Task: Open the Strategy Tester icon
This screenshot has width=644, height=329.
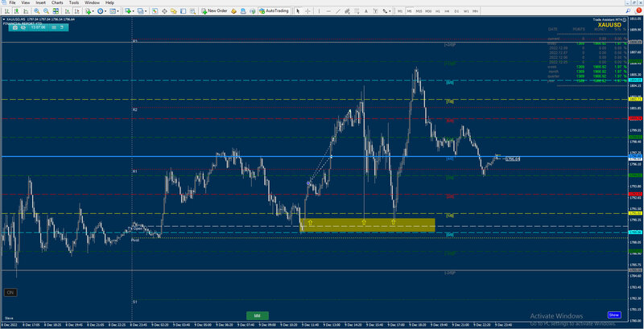Action: 192,11
